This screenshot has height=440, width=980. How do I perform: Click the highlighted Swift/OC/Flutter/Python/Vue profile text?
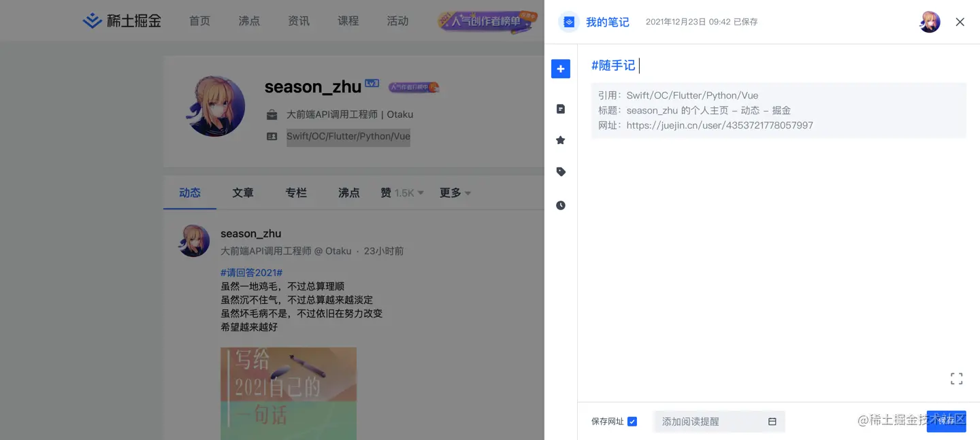point(348,136)
